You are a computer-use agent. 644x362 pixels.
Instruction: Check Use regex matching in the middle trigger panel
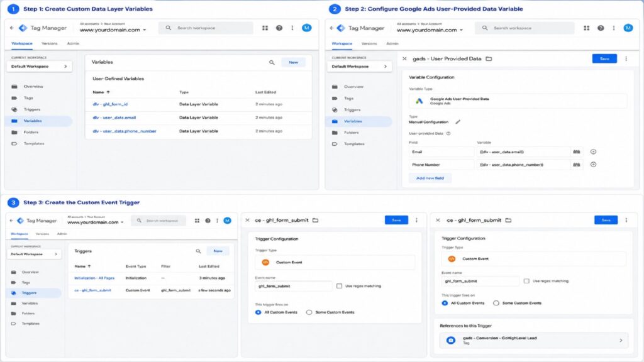pos(339,286)
